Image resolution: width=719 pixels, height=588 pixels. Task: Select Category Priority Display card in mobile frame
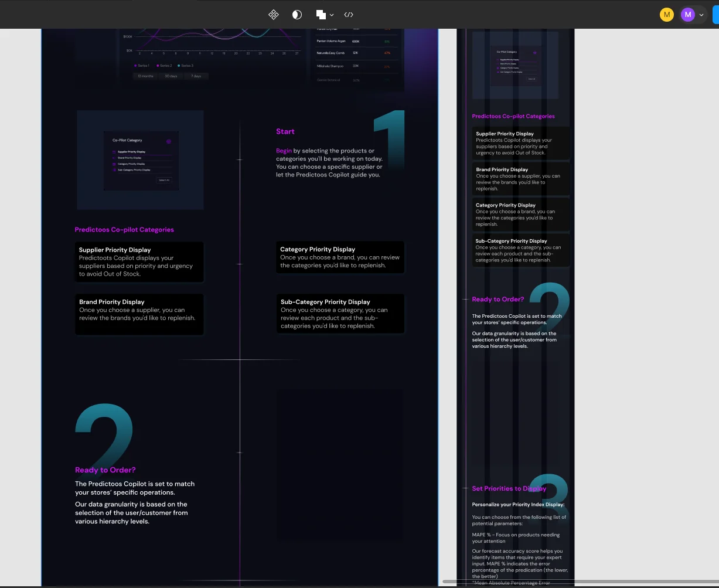click(521, 215)
